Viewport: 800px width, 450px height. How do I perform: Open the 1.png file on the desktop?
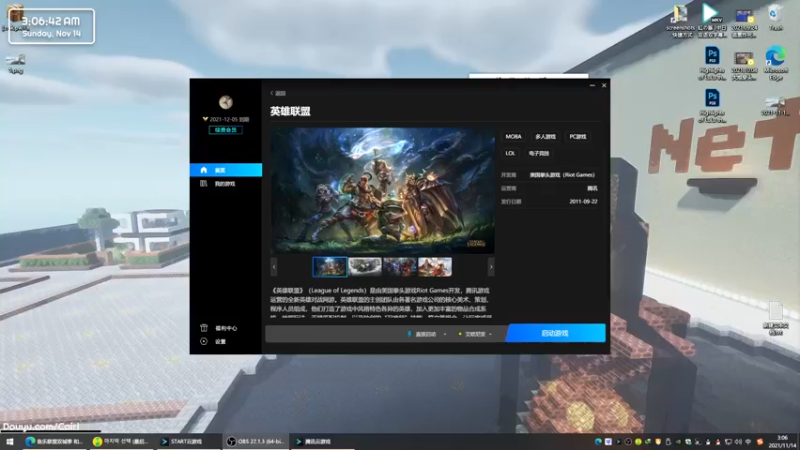coord(16,63)
